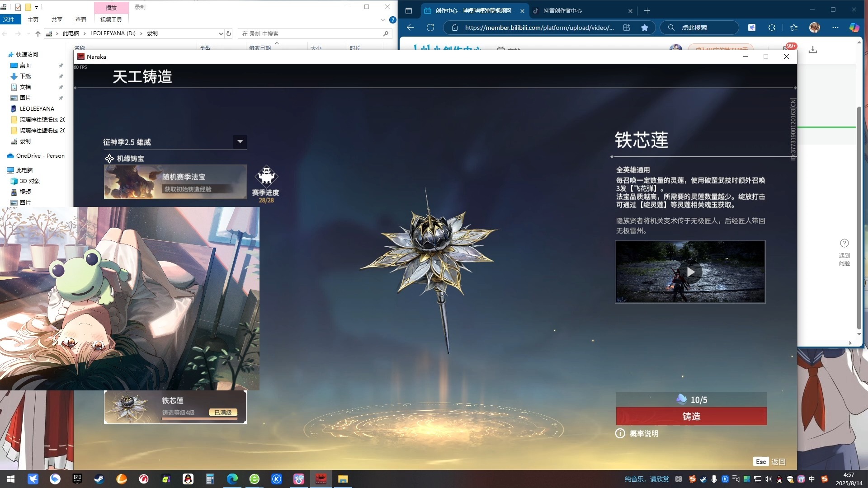This screenshot has height=488, width=868.
Task: Click the 10/5 material cost icon
Action: (681, 399)
